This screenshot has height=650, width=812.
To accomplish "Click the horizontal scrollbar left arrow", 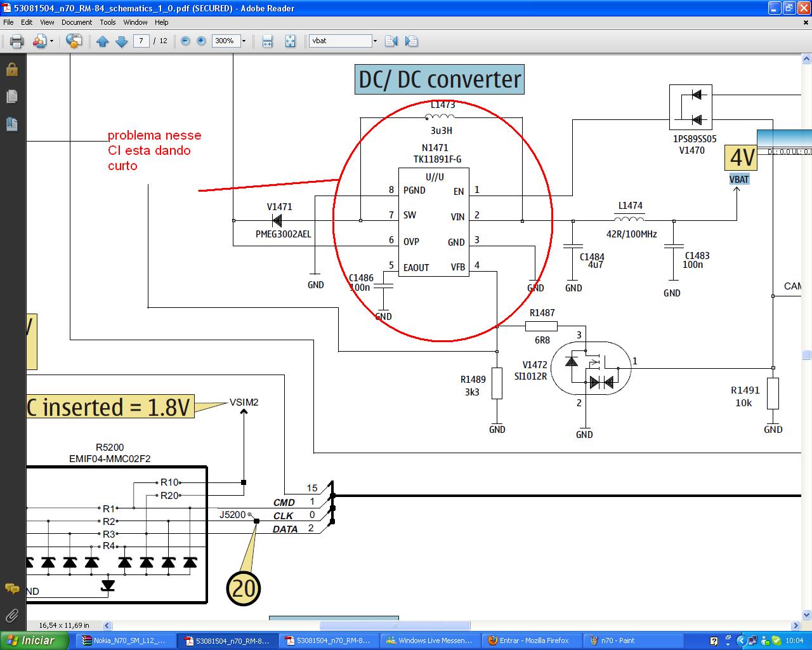I will tap(107, 625).
